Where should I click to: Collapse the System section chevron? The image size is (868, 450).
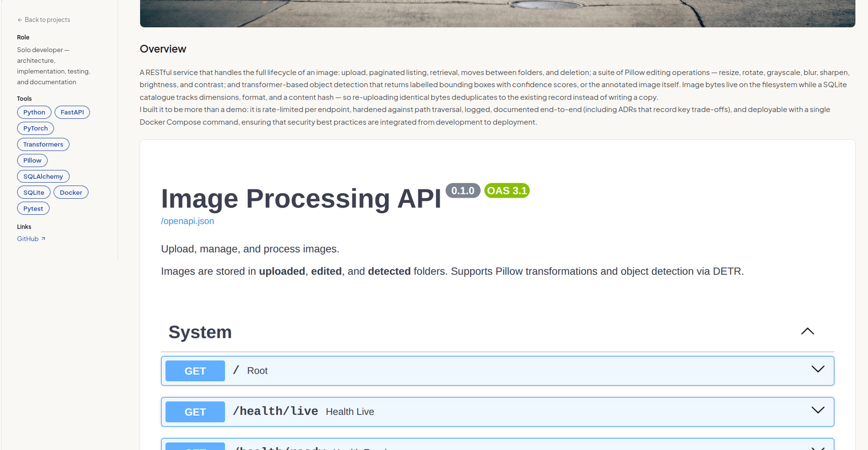click(x=807, y=331)
